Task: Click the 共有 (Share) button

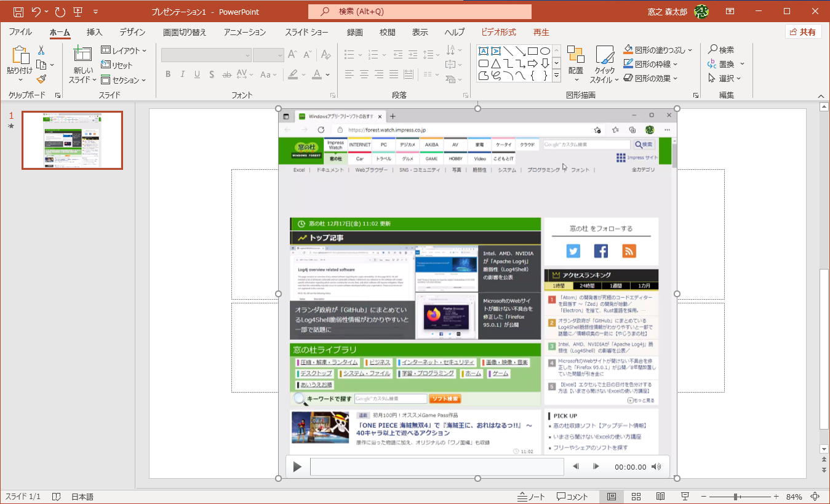Action: tap(804, 32)
